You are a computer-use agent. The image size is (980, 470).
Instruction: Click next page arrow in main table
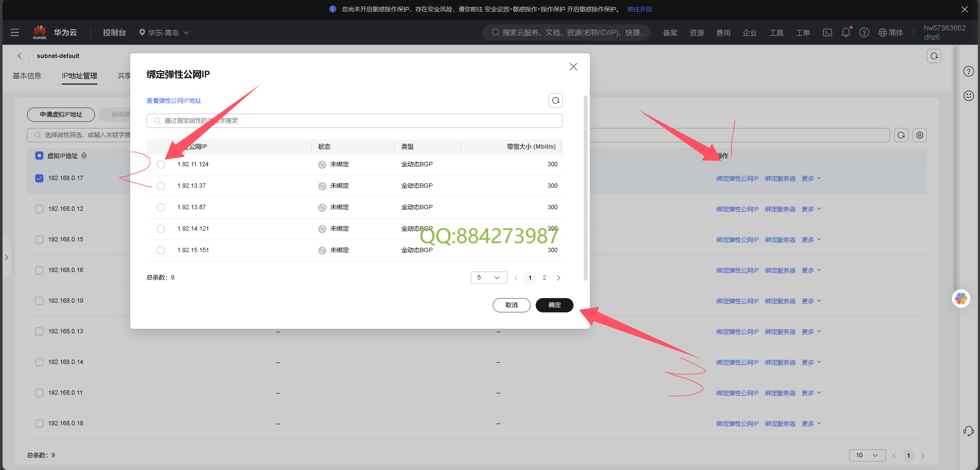coord(923,455)
